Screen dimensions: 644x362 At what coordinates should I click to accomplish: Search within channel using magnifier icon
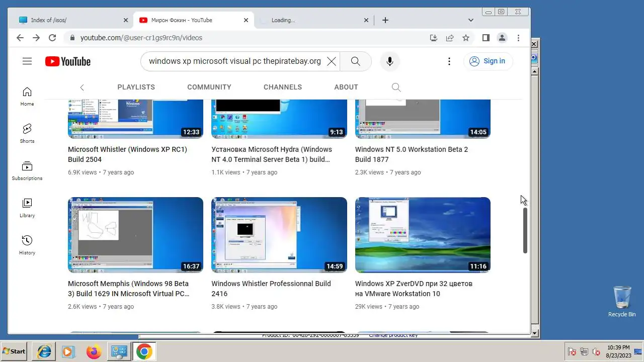pos(396,87)
